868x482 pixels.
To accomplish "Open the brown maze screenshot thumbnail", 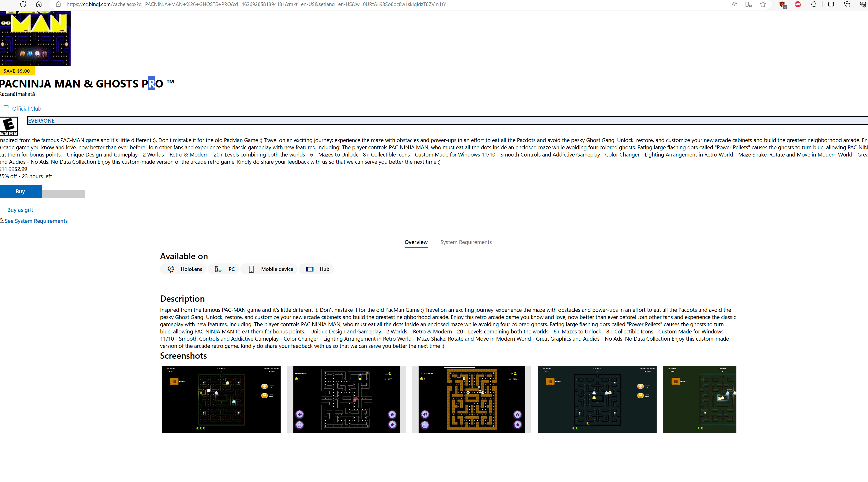I will [x=471, y=399].
